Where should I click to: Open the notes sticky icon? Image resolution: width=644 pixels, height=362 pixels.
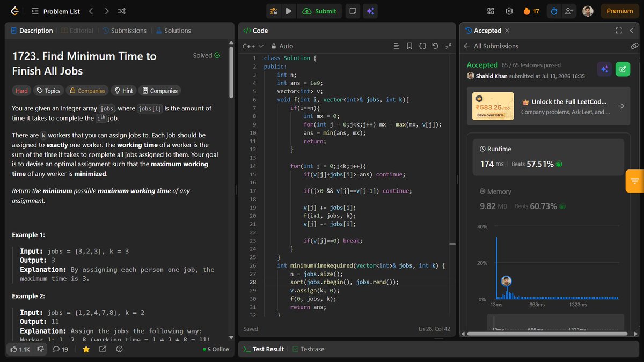[x=353, y=11]
